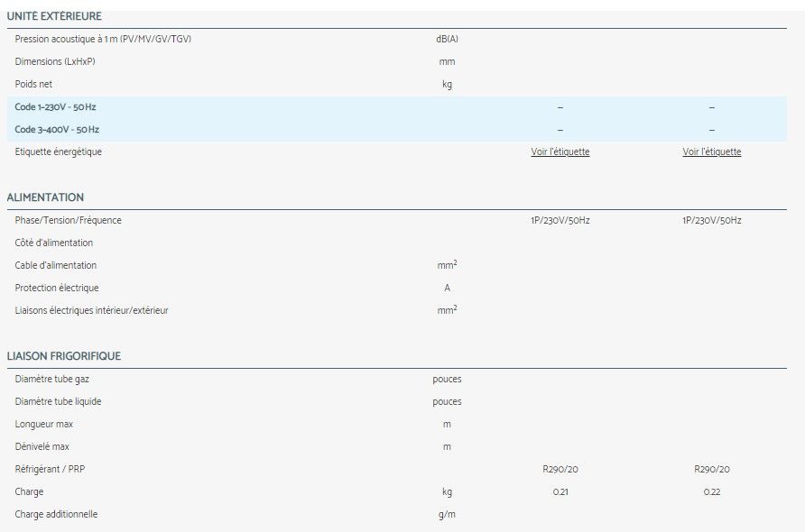Click the "Charge additionnelle" row label
Viewport: 805px width, 532px height.
(56, 514)
